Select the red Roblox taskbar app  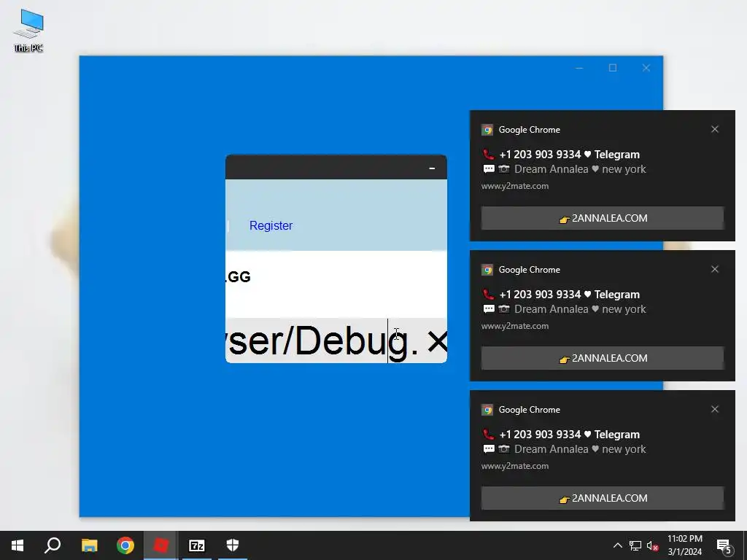pyautogui.click(x=161, y=545)
